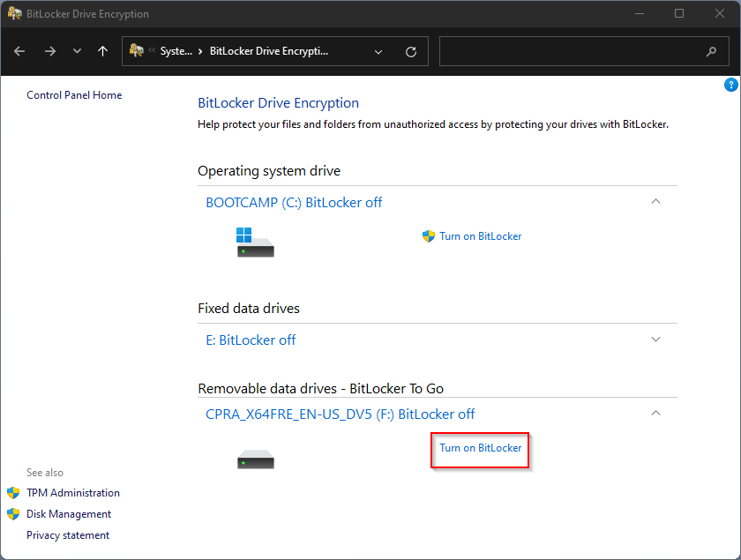Viewport: 741px width, 560px height.
Task: Maximize the BitLocker window
Action: coord(679,14)
